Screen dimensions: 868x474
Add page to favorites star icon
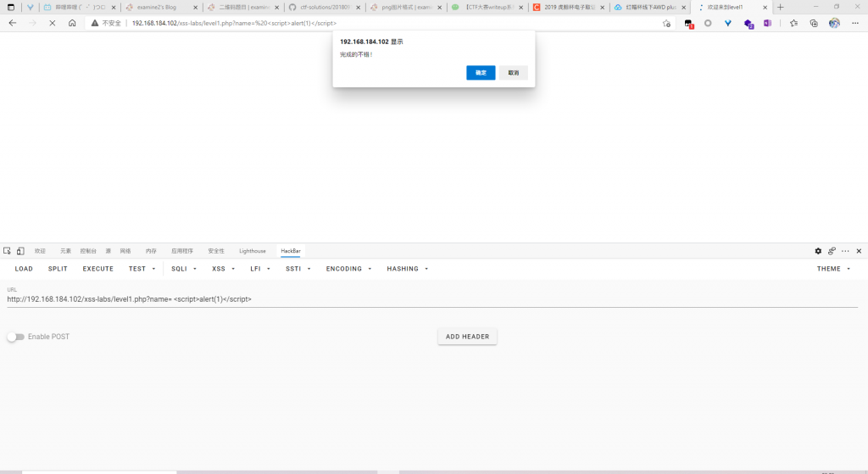[x=666, y=23]
